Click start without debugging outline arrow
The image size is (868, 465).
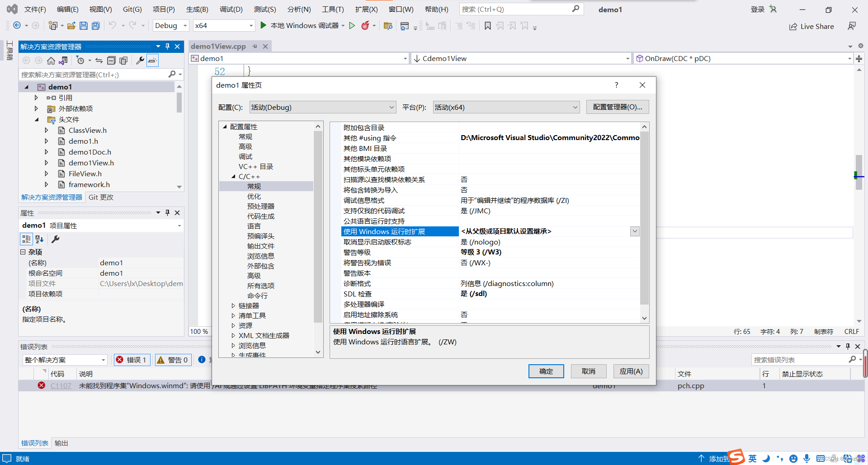point(352,26)
